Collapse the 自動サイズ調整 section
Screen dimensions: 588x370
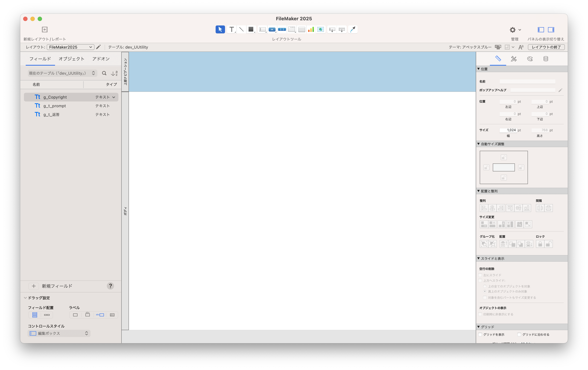pyautogui.click(x=479, y=144)
